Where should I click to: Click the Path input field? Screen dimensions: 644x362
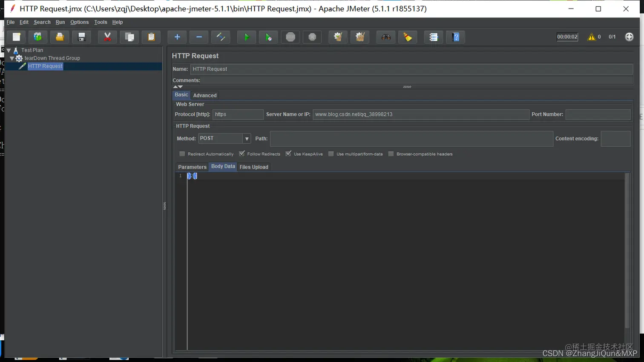(x=411, y=139)
